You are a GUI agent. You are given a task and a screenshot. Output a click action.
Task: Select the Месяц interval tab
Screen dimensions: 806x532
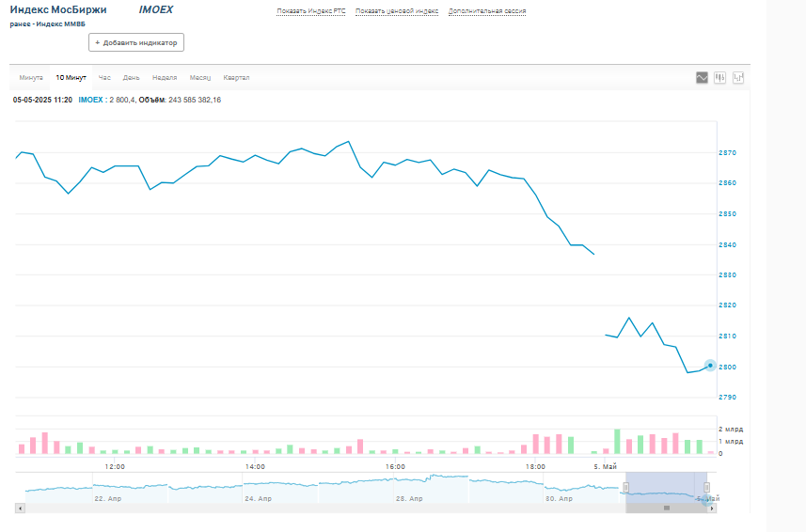click(200, 77)
